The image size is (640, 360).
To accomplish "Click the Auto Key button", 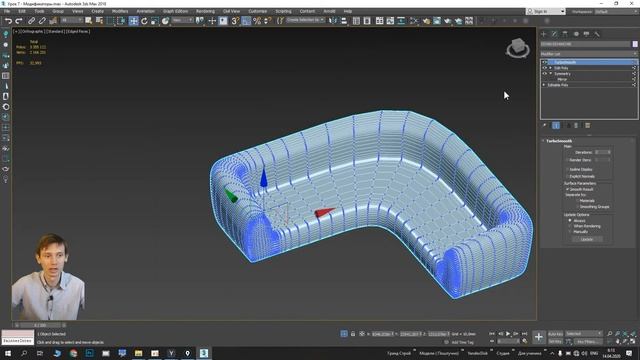I will tap(555, 334).
